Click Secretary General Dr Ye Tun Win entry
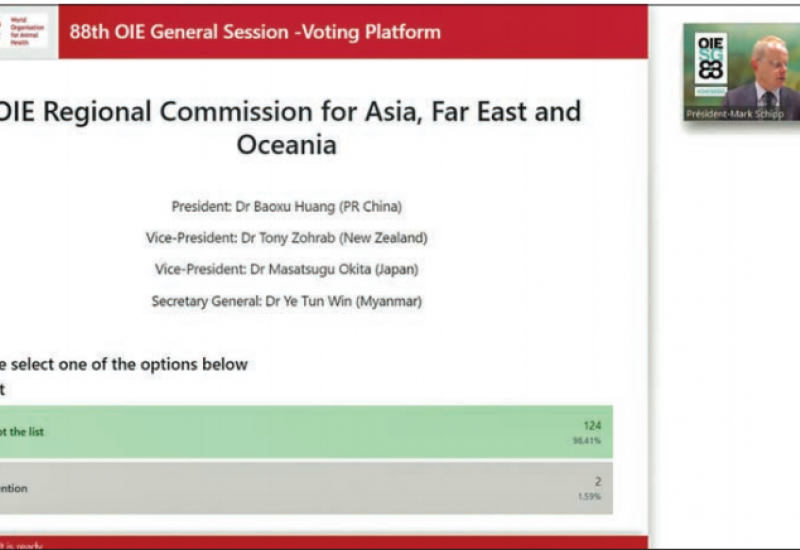This screenshot has width=800, height=550. [286, 300]
